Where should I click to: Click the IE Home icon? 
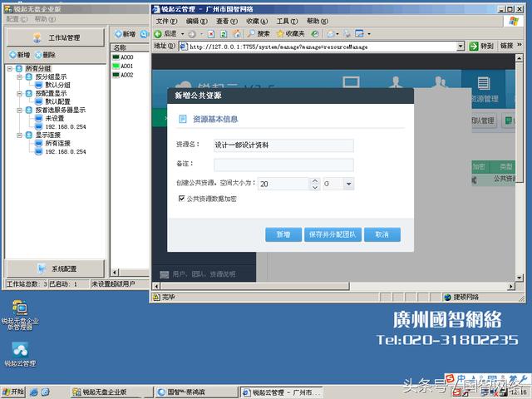click(x=236, y=33)
